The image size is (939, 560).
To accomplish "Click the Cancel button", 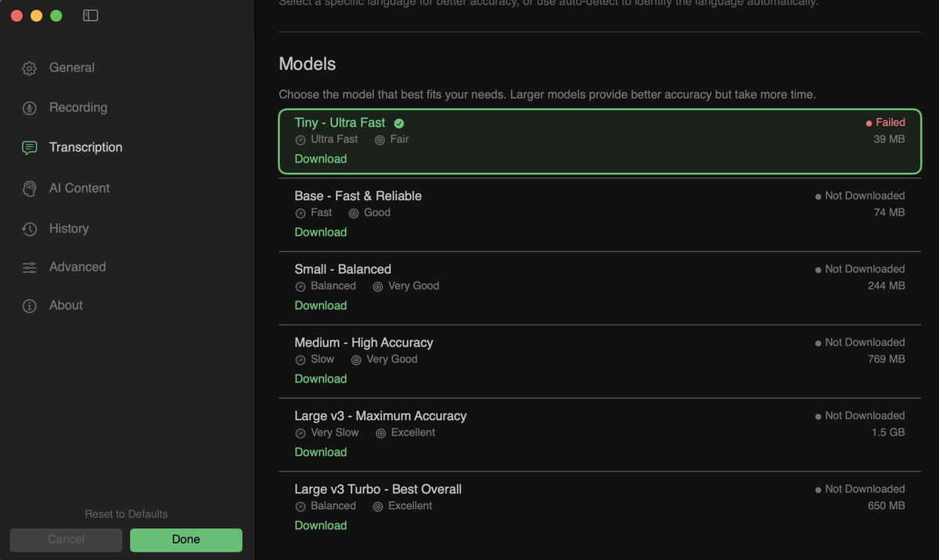I will (x=66, y=540).
